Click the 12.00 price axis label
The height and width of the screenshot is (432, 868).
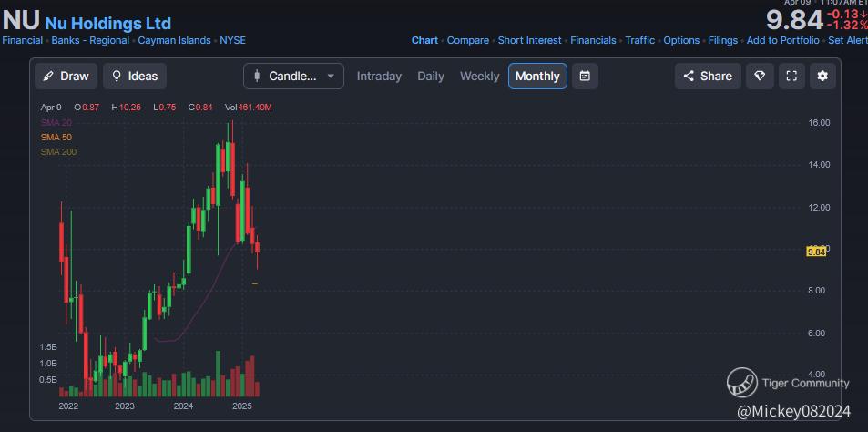click(820, 207)
